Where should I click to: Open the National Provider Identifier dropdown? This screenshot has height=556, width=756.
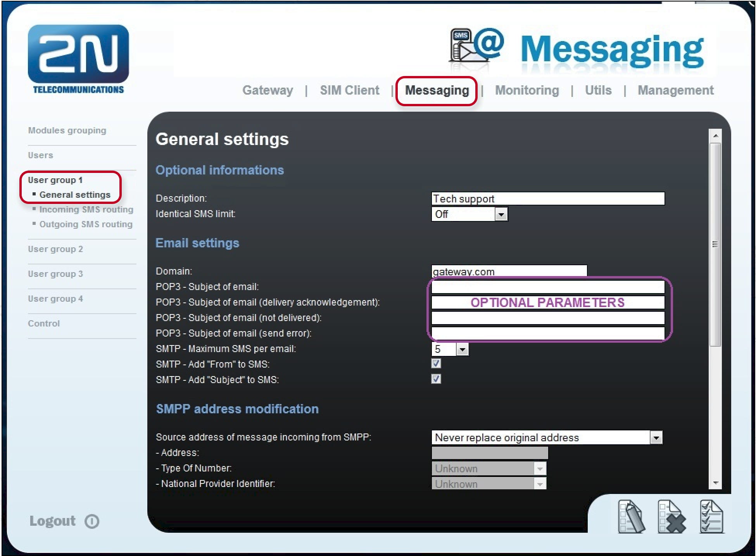coord(489,483)
